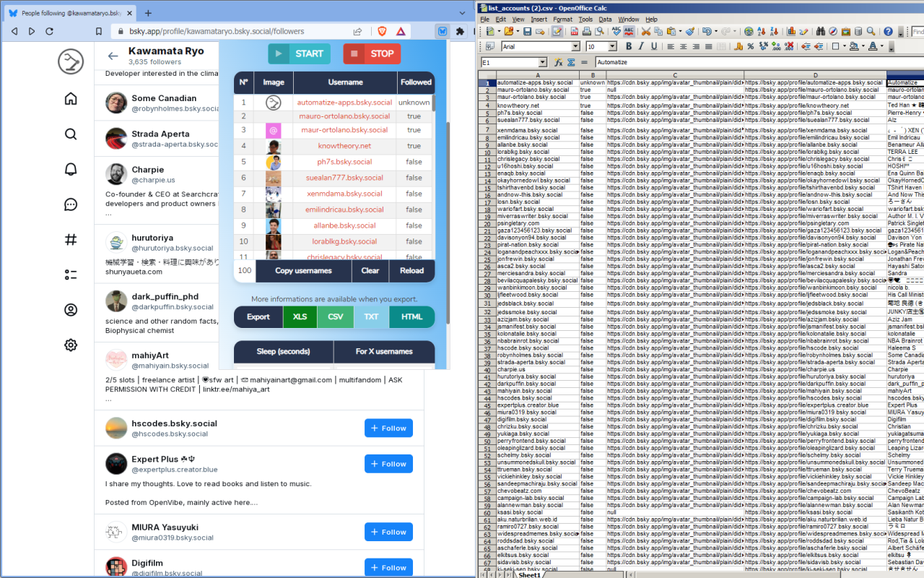924x578 pixels.
Task: Open Font Color swatch in Calc
Action: click(x=872, y=46)
